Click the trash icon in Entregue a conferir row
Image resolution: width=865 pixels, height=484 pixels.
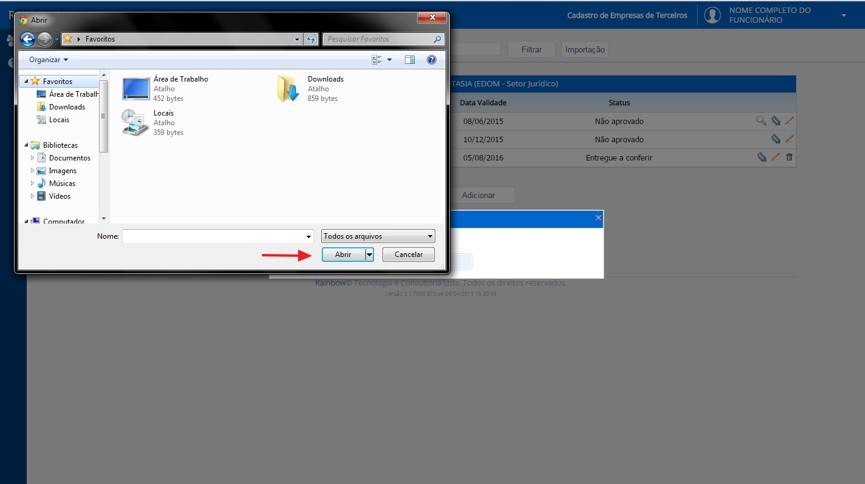pyautogui.click(x=789, y=157)
